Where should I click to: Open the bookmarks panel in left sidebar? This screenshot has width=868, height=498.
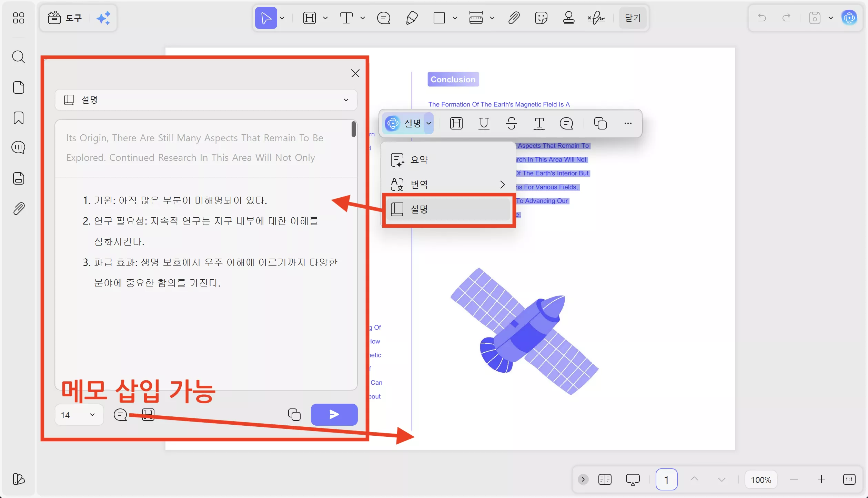pyautogui.click(x=19, y=118)
